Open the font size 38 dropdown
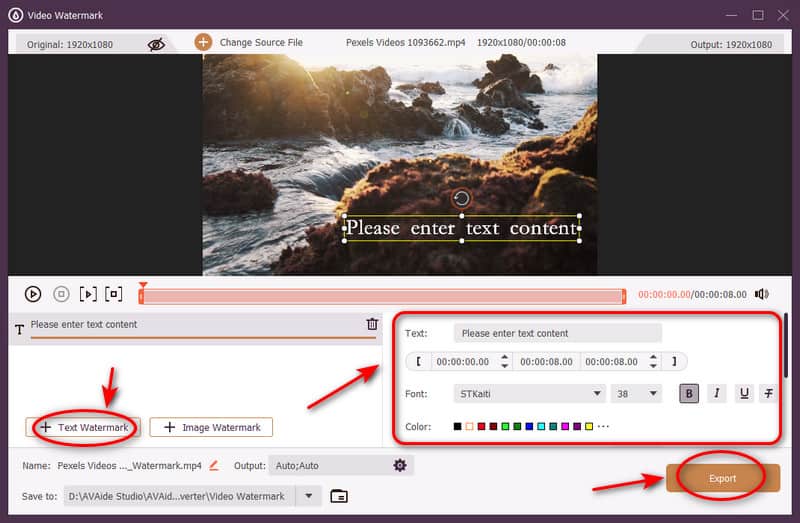Image resolution: width=800 pixels, height=523 pixels. [x=636, y=394]
